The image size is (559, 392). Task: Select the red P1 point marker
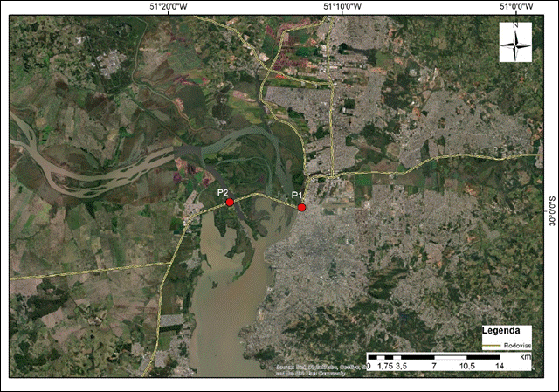pos(301,208)
